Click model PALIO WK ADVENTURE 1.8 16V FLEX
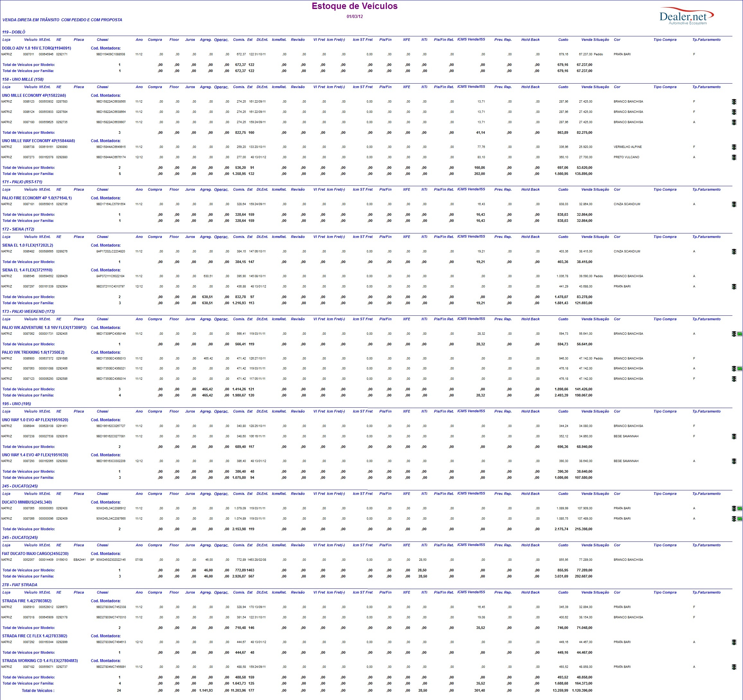This screenshot has width=743, height=700. coord(44,328)
